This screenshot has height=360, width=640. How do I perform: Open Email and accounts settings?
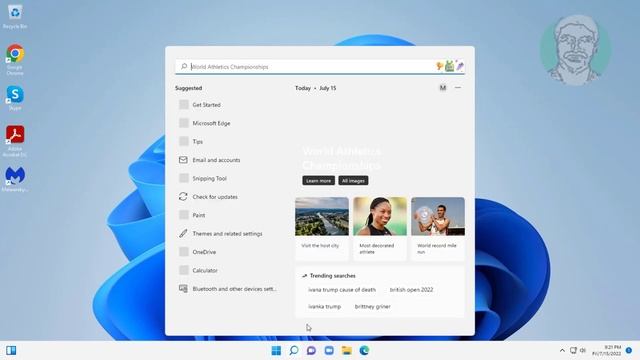coord(228,160)
